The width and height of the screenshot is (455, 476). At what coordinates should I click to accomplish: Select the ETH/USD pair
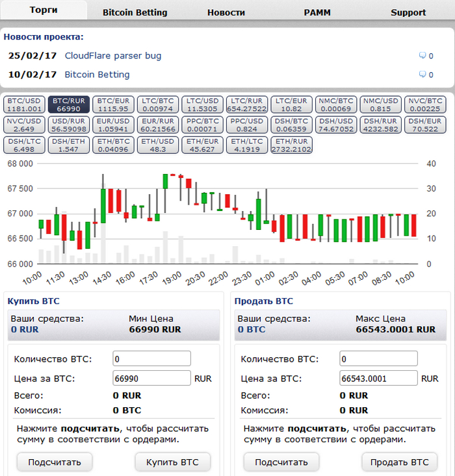(x=158, y=145)
